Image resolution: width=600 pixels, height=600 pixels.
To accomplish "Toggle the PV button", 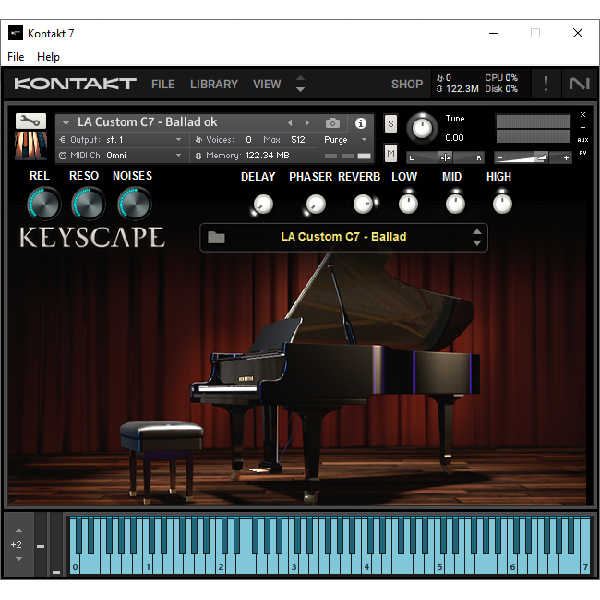I will [583, 153].
